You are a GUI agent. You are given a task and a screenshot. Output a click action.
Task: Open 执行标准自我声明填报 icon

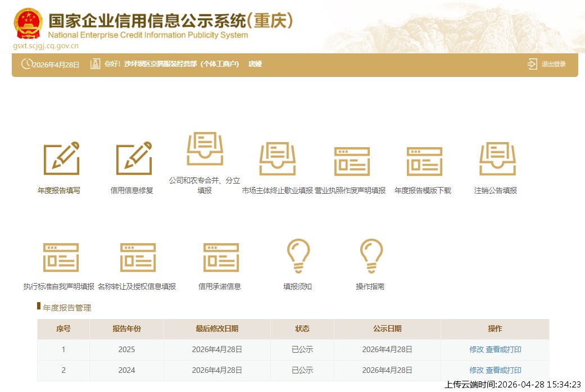pos(61,257)
